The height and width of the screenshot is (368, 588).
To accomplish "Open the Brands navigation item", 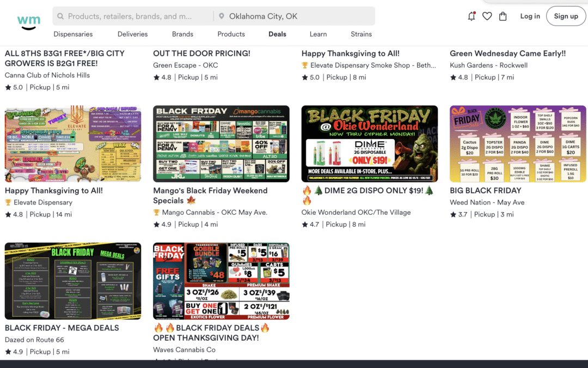I will [182, 34].
